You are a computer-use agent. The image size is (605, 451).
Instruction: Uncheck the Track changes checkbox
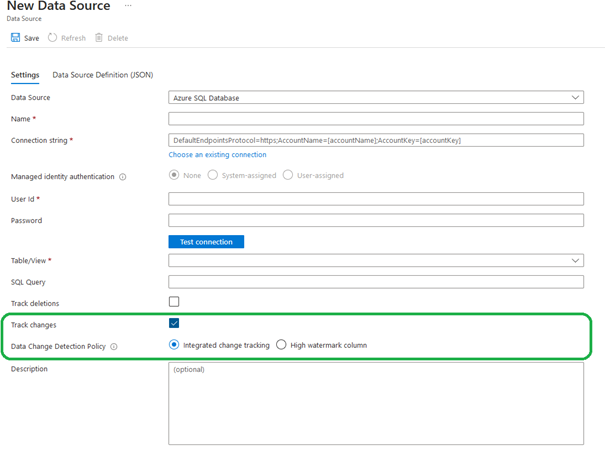pyautogui.click(x=174, y=324)
